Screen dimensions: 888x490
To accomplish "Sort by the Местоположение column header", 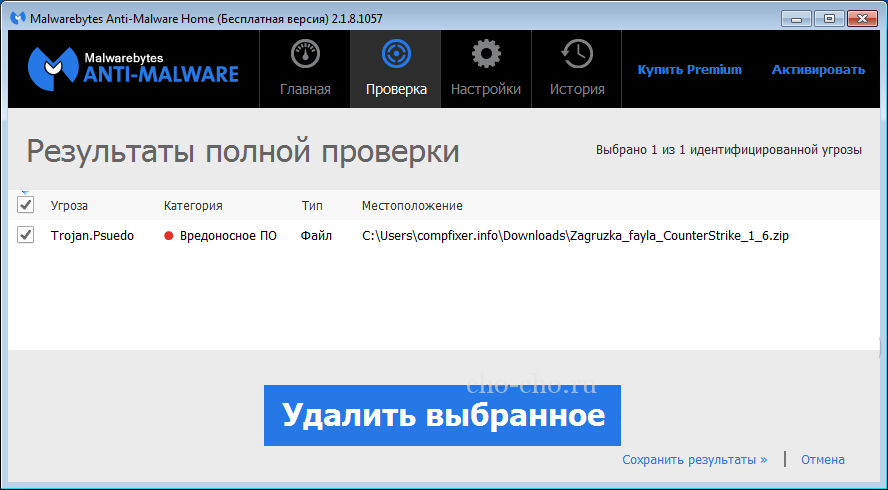I will [x=412, y=205].
